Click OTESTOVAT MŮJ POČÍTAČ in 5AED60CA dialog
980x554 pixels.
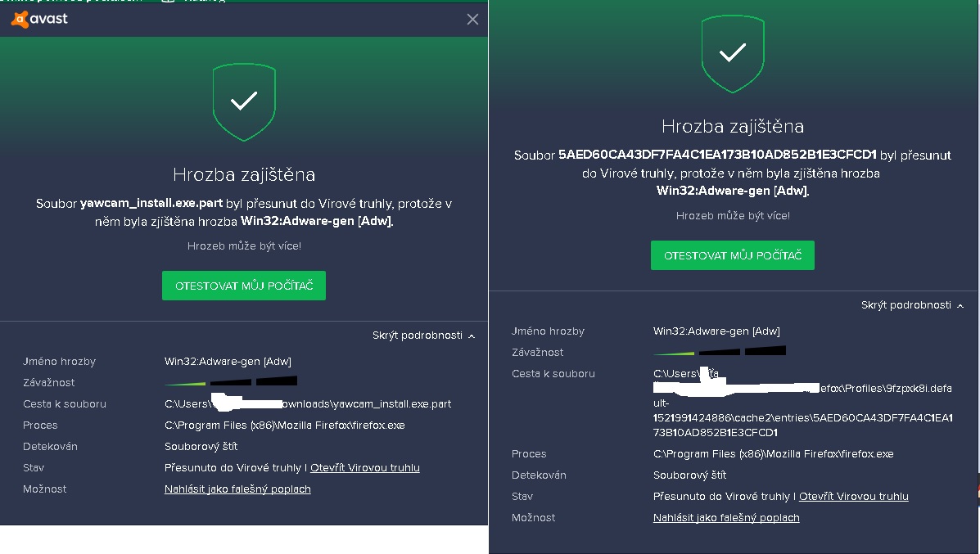(733, 255)
